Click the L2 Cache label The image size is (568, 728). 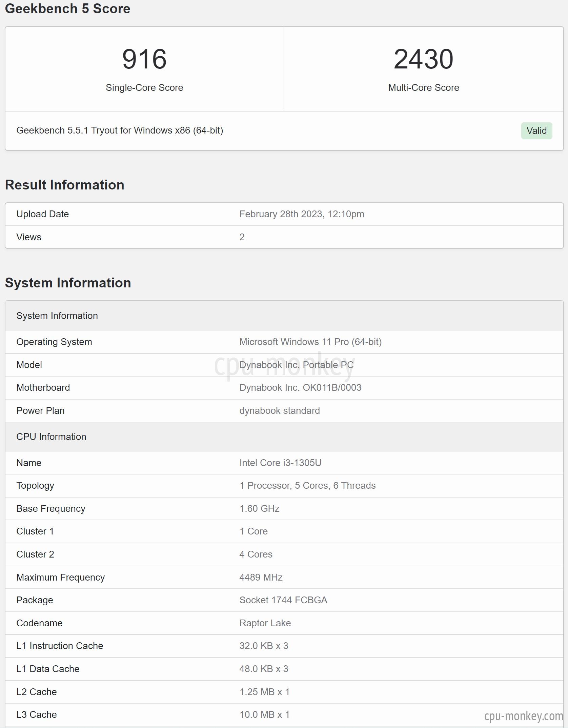37,692
